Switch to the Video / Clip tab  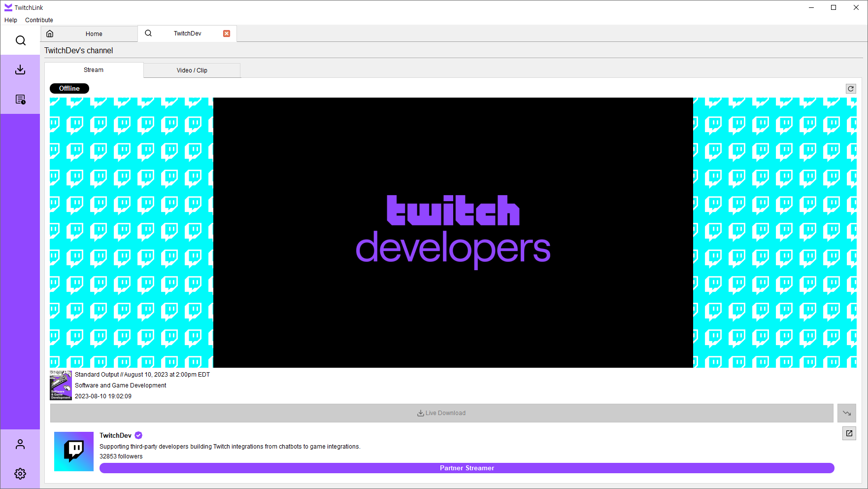tap(192, 70)
